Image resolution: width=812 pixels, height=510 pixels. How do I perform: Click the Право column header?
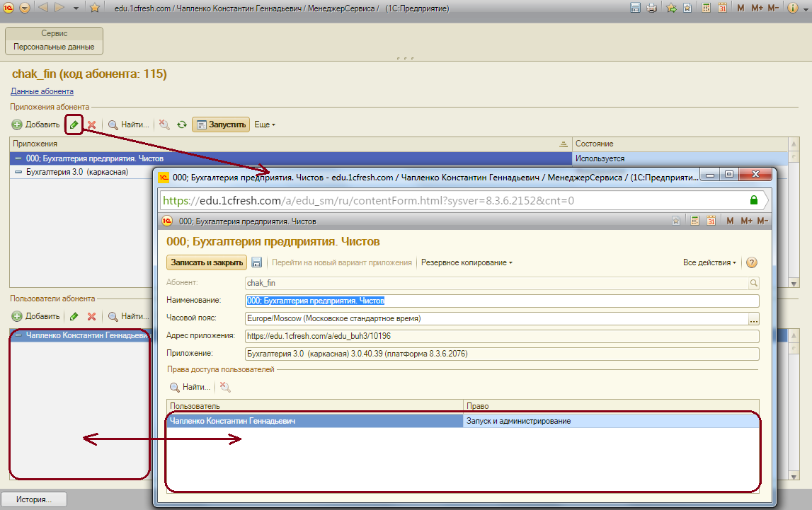click(611, 406)
